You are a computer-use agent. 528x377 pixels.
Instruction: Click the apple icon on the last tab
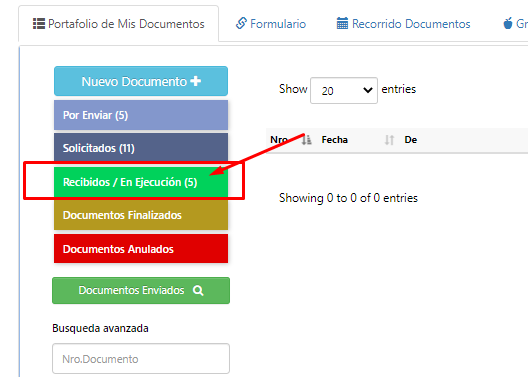tap(508, 24)
